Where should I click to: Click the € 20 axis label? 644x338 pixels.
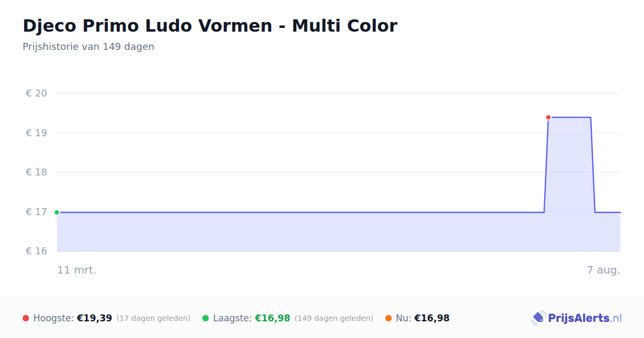coord(36,93)
